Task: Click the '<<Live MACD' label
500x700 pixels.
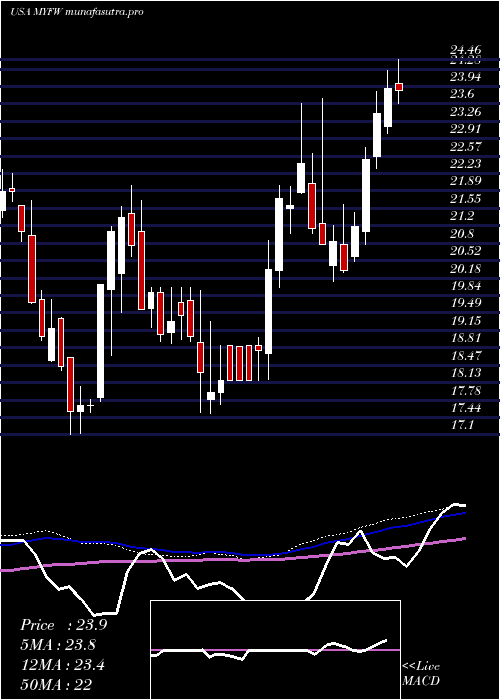Action: click(421, 673)
